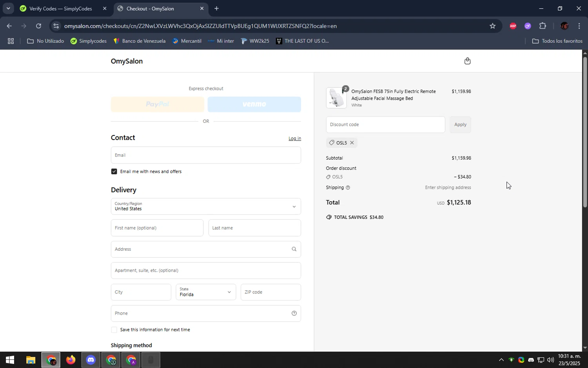Open Chrome three-dot menu
The image size is (588, 368).
tap(579, 26)
